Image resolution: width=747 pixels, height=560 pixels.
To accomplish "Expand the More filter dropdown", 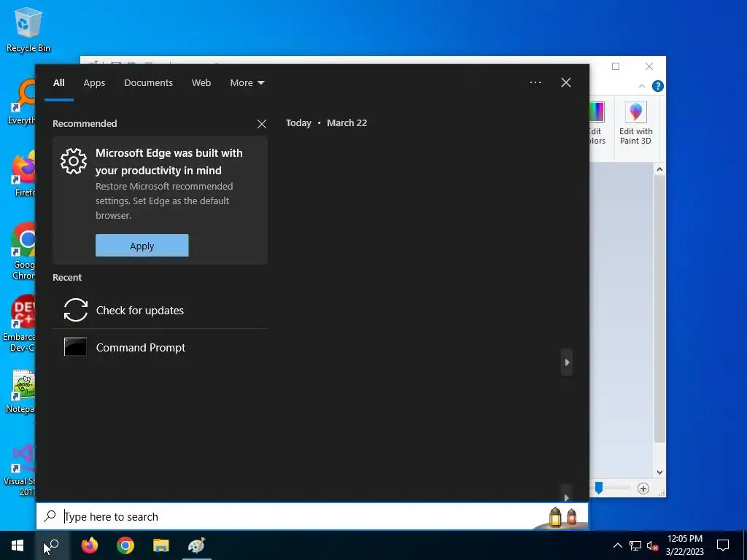I will (247, 83).
